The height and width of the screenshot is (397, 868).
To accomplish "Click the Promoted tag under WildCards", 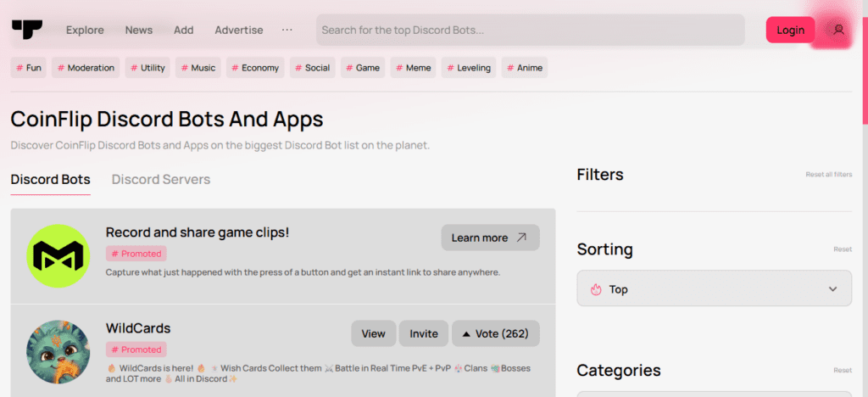I will click(x=136, y=349).
